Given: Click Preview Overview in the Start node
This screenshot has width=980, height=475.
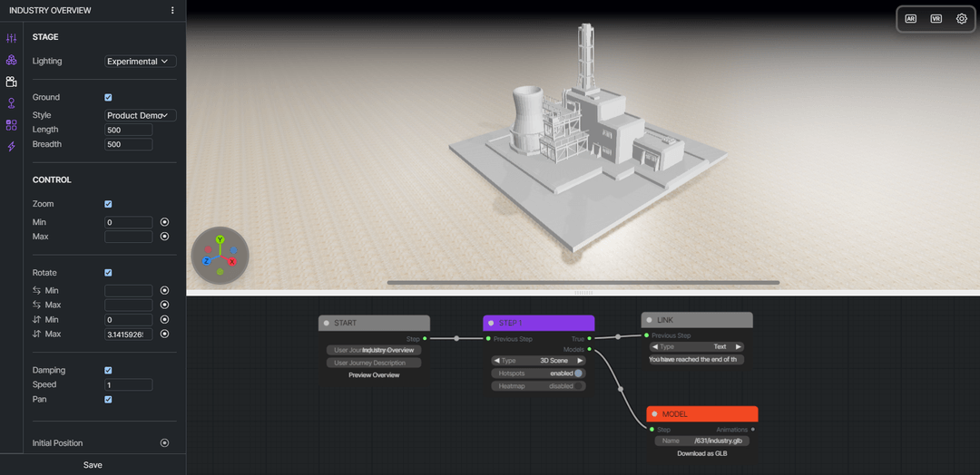Looking at the screenshot, I should click(x=374, y=375).
